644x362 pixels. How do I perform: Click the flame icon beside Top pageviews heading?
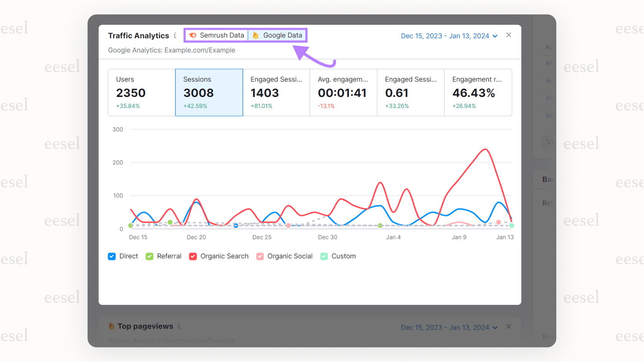coord(111,326)
